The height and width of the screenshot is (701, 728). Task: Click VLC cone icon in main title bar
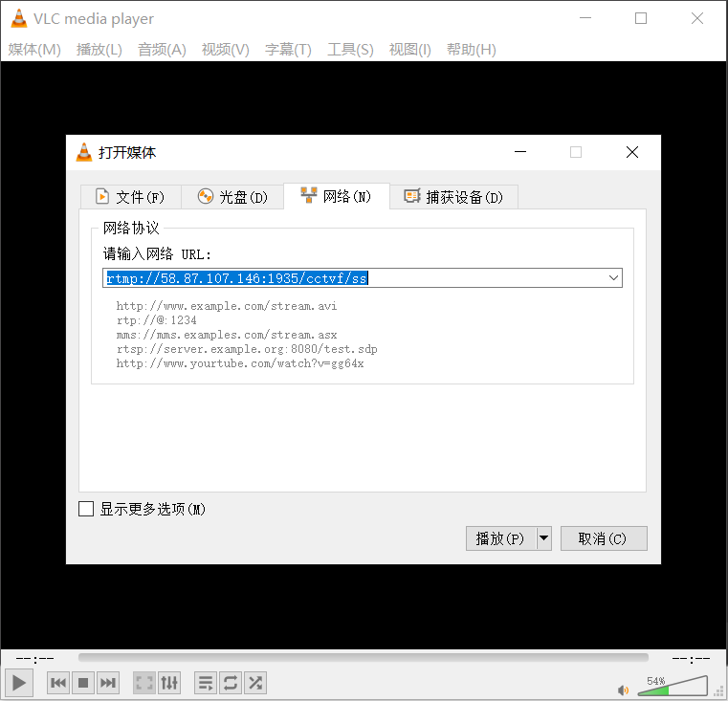pos(18,18)
